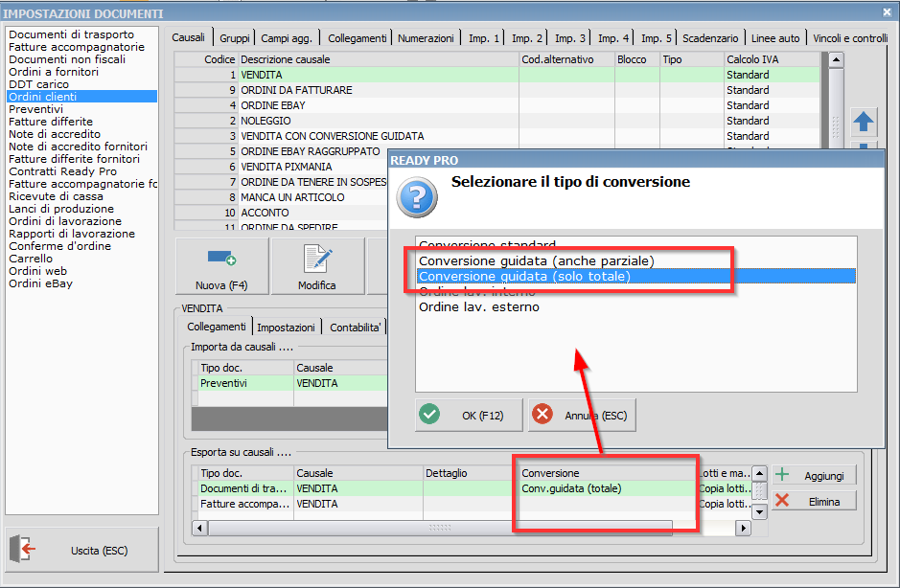This screenshot has width=900, height=588.
Task: Click the export table's scroll down arrow
Action: [759, 511]
